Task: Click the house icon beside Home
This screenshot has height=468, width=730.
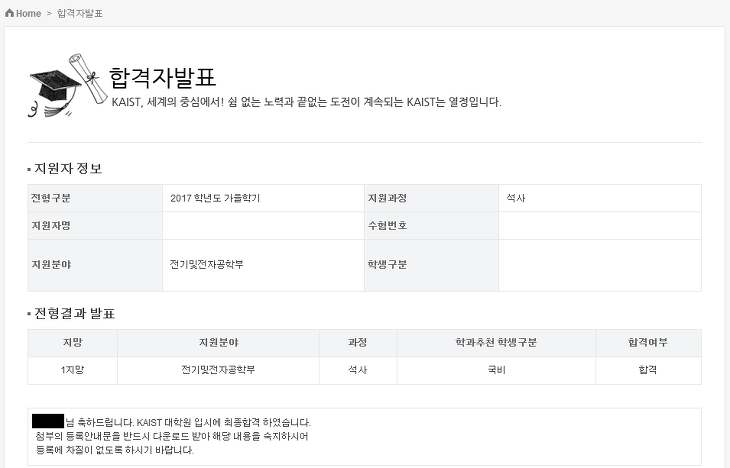Action: pyautogui.click(x=9, y=13)
